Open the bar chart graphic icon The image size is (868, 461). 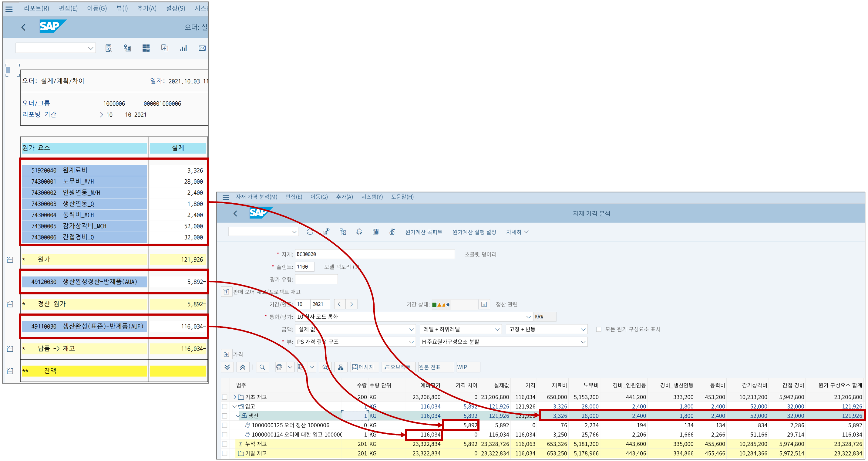point(183,48)
